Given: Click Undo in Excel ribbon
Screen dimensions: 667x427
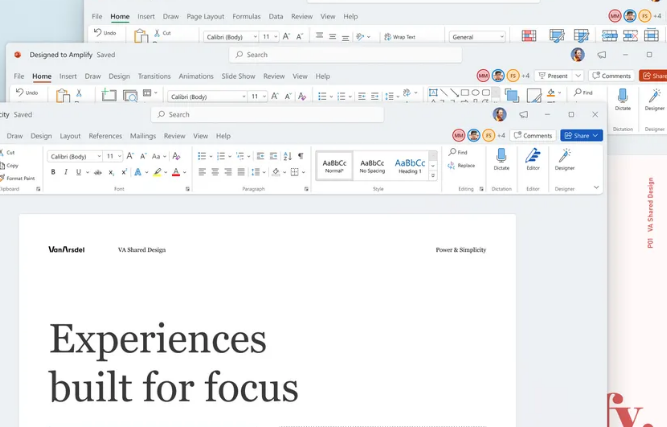Looking at the screenshot, I should (x=105, y=33).
